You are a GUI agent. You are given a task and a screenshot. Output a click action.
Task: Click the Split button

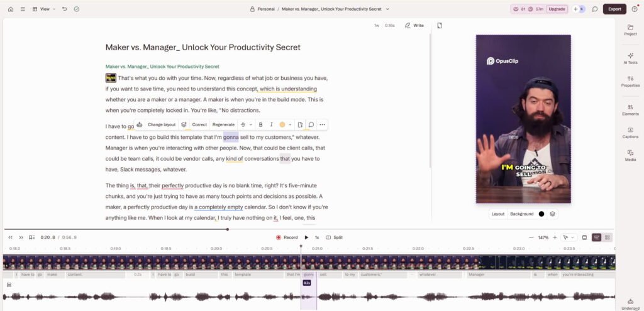[335, 237]
